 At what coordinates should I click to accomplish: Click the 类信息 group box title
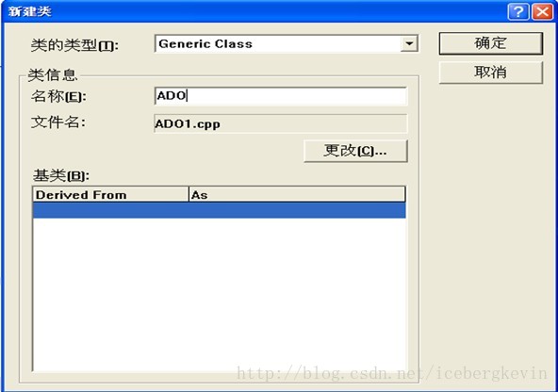click(x=53, y=75)
